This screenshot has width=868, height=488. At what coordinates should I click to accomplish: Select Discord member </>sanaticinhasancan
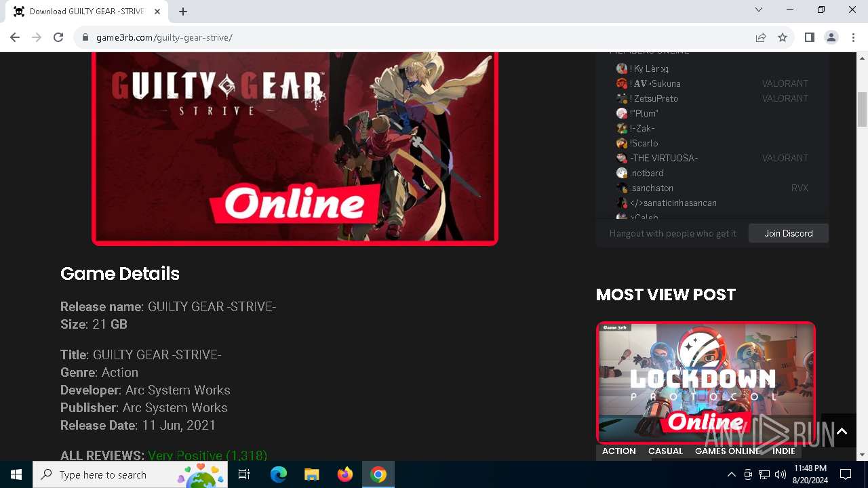pyautogui.click(x=667, y=203)
